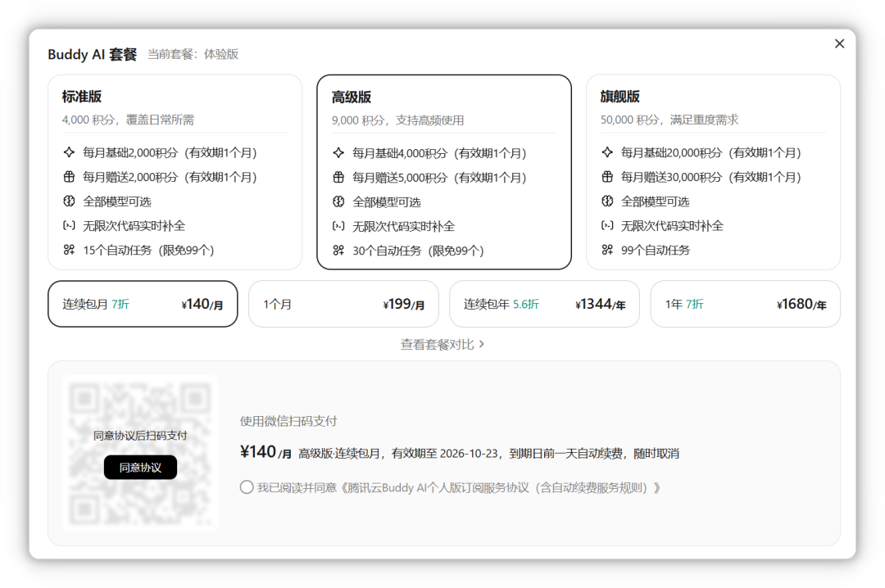Click gift icon beside 每月赠送30,000积分
The width and height of the screenshot is (885, 588).
[x=607, y=177]
